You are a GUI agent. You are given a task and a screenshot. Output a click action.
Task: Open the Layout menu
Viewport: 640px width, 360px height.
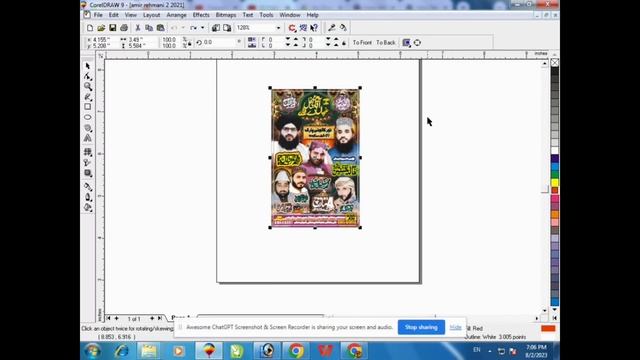click(151, 15)
